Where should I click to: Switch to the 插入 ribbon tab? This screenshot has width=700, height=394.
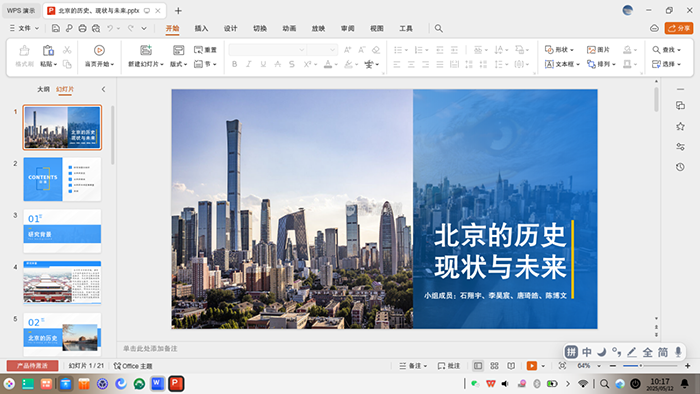pos(201,28)
